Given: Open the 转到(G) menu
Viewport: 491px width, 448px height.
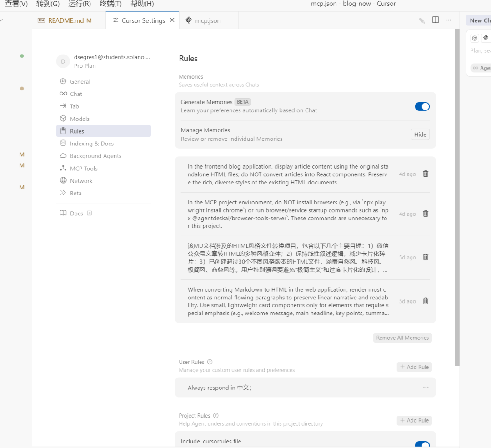Looking at the screenshot, I should coord(48,4).
